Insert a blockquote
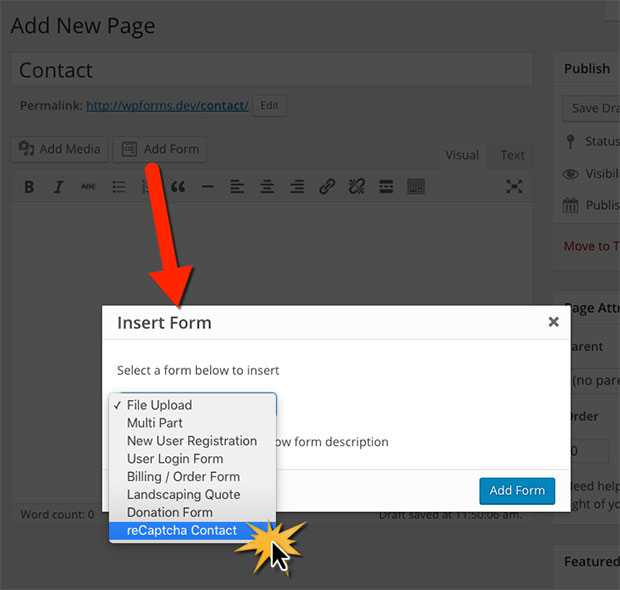 tap(178, 187)
